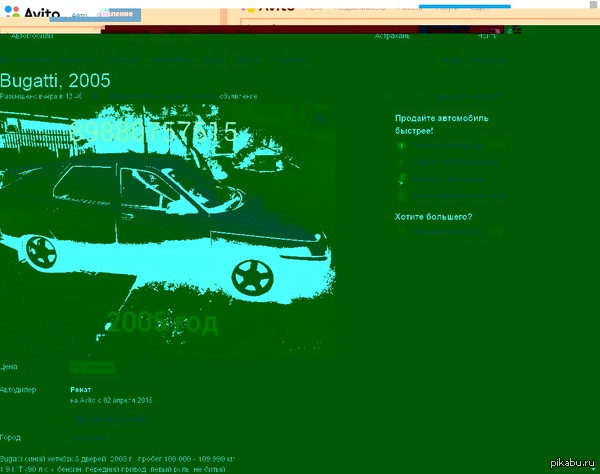The height and width of the screenshot is (474, 600).
Task: Click the seller name "Ренат"
Action: point(81,390)
